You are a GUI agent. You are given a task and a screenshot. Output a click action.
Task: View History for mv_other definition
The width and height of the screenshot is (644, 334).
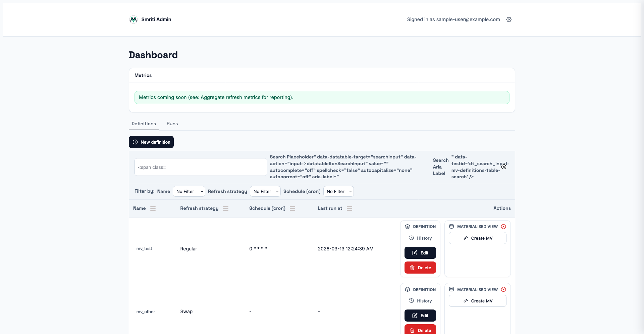pos(420,301)
